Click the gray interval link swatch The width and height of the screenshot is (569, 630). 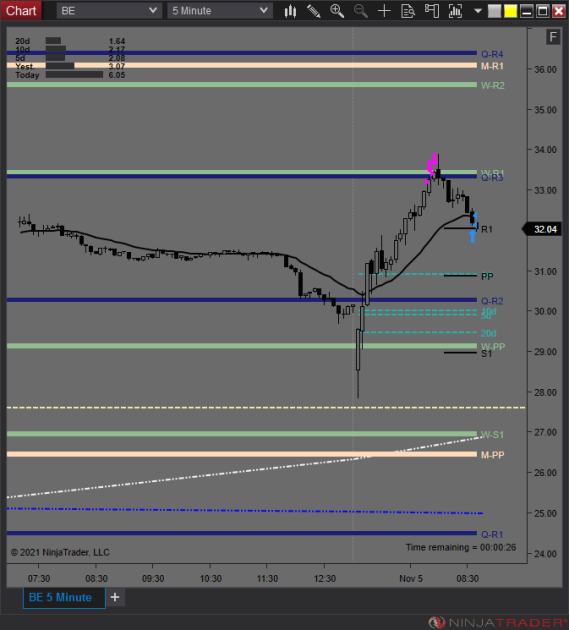coord(494,11)
